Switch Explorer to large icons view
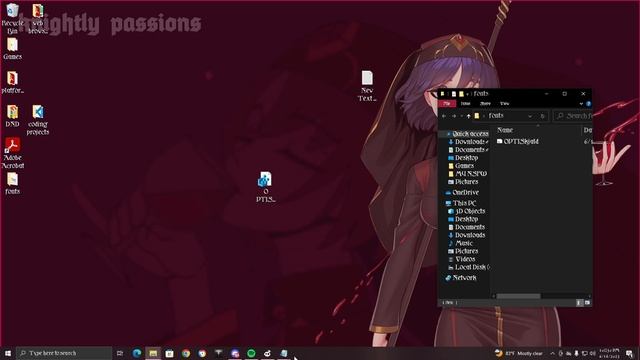The height and width of the screenshot is (360, 640). [x=587, y=303]
